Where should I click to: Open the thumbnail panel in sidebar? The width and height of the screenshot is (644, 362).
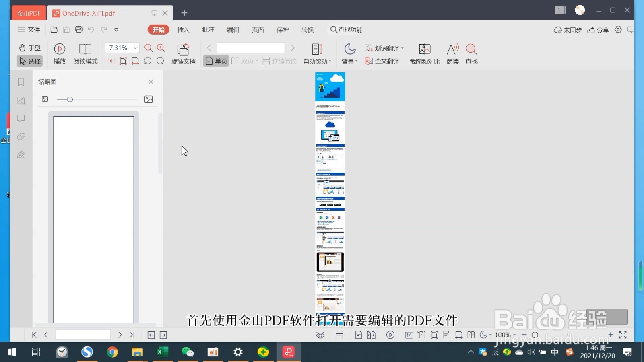tap(21, 100)
